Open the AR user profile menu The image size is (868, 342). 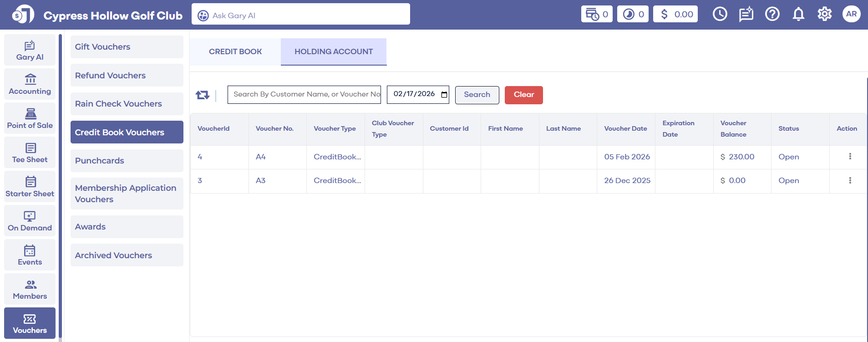coord(851,14)
